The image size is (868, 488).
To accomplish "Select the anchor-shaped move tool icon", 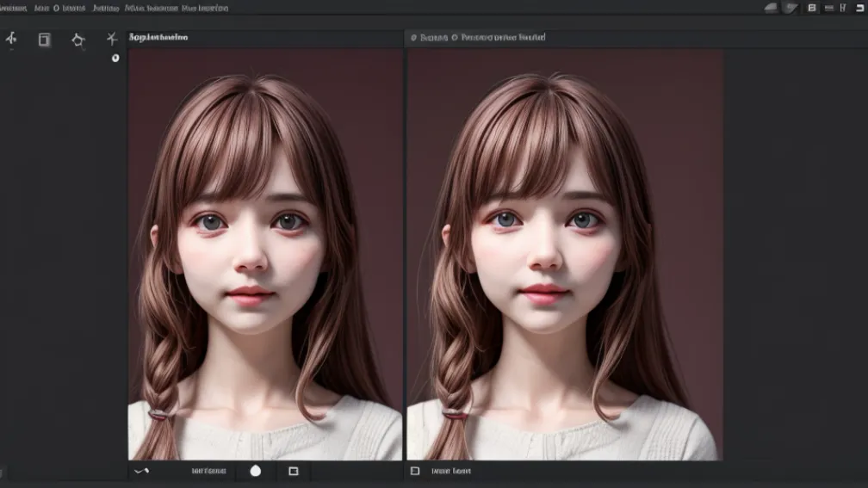I will [x=11, y=38].
